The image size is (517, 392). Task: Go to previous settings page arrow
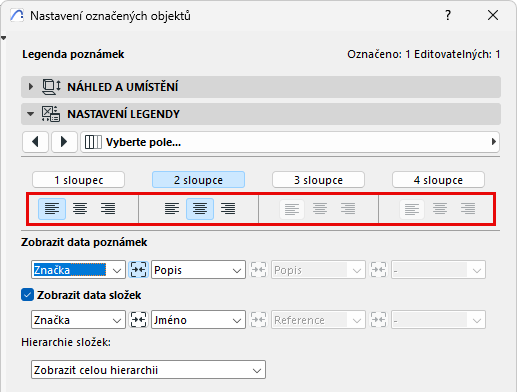[35, 142]
